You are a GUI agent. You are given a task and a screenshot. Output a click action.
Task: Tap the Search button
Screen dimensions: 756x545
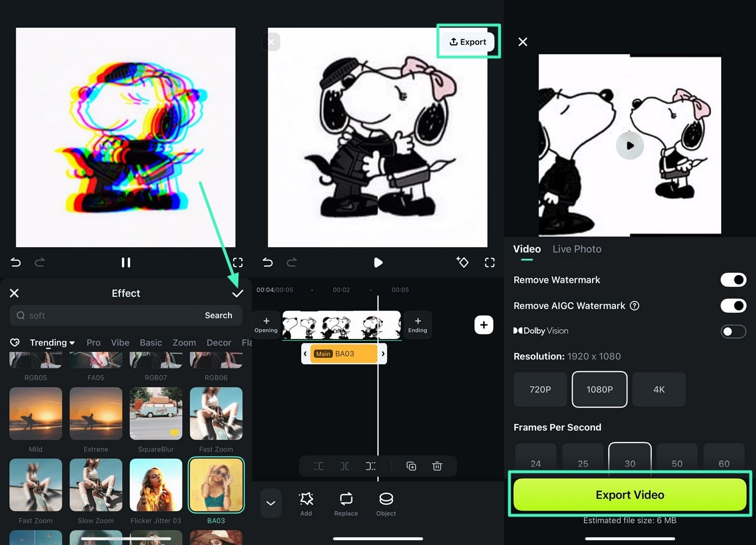[219, 315]
